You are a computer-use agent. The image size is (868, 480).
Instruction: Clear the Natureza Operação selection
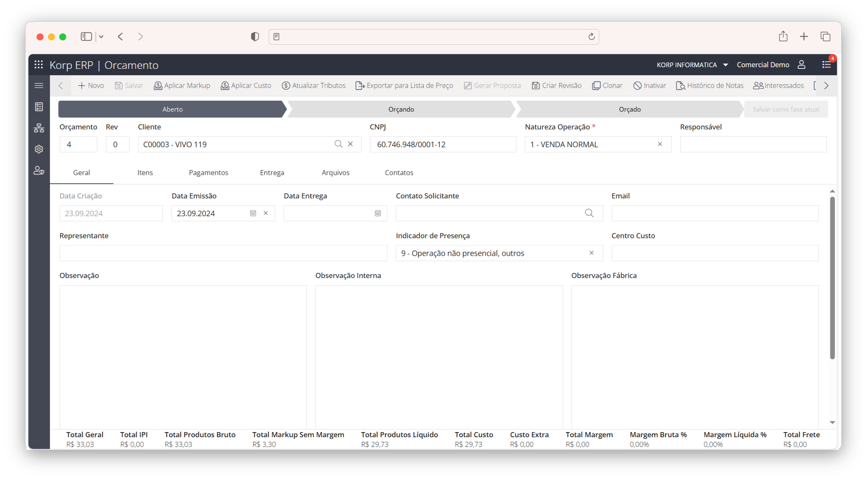[660, 144]
